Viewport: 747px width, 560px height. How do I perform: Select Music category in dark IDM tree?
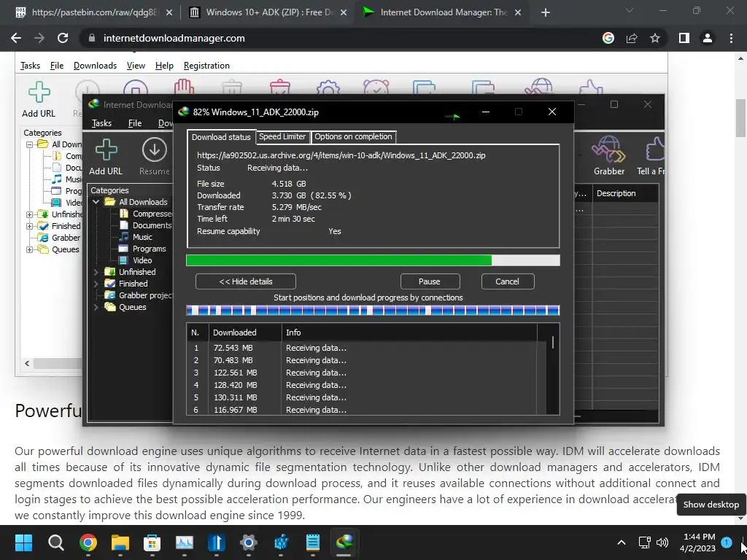tap(136, 237)
